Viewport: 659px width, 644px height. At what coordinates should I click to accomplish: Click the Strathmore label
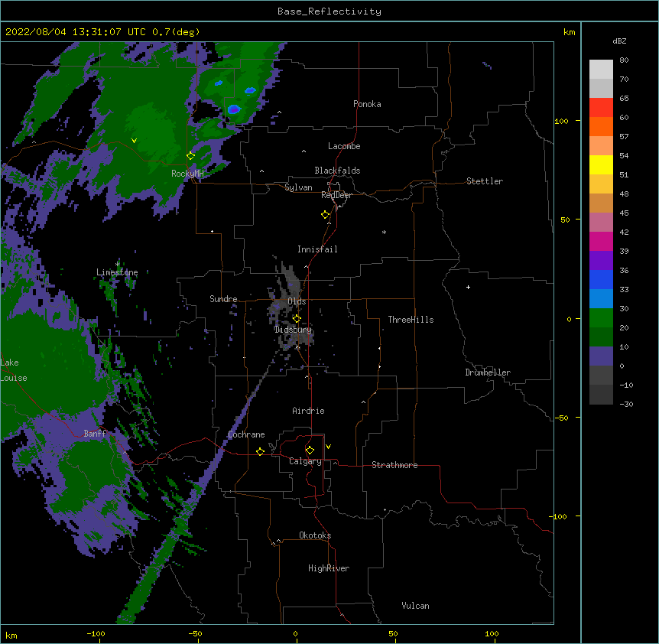pos(394,465)
